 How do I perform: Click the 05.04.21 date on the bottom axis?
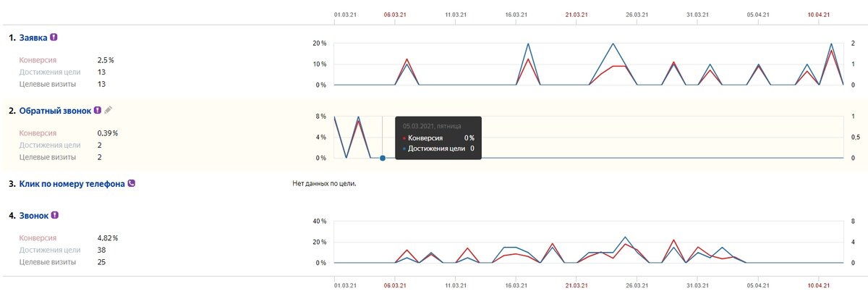[758, 286]
